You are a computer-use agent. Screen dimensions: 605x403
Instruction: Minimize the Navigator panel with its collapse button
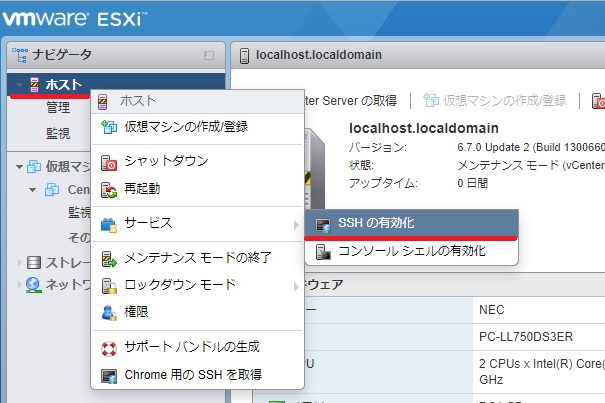pos(209,56)
